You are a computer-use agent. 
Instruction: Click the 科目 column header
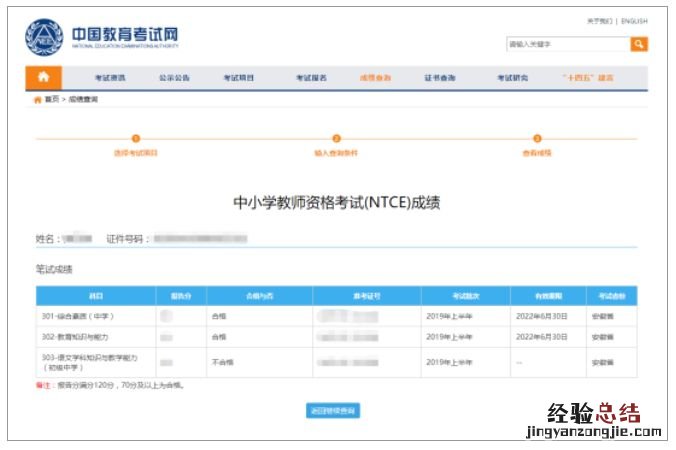(x=96, y=296)
